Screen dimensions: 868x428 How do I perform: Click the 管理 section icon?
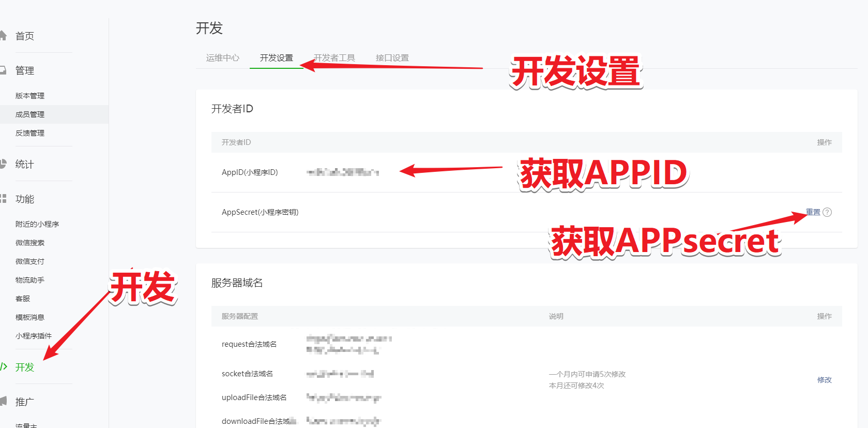(x=3, y=70)
